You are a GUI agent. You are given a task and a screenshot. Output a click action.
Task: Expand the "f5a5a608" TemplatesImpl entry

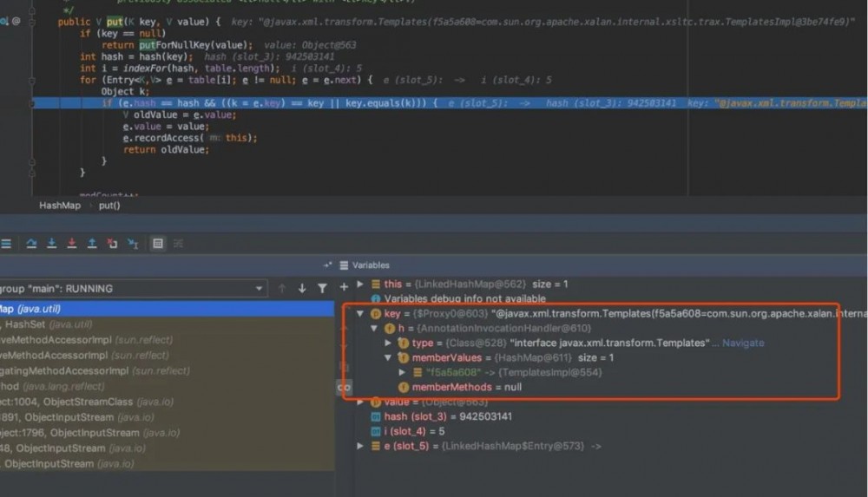tap(403, 372)
